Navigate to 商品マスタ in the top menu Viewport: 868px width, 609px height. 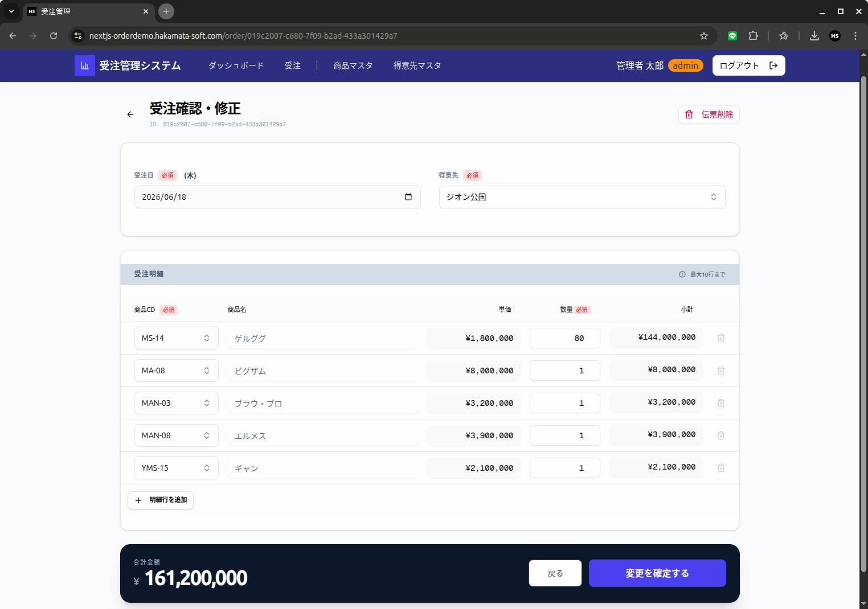point(353,65)
